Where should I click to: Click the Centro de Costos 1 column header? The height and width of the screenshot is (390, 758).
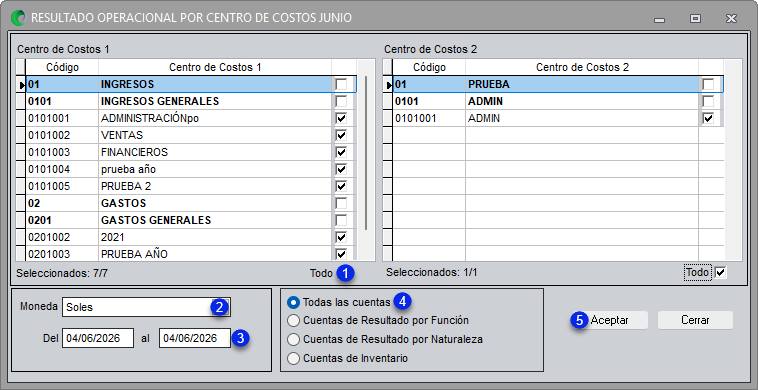coord(215,67)
